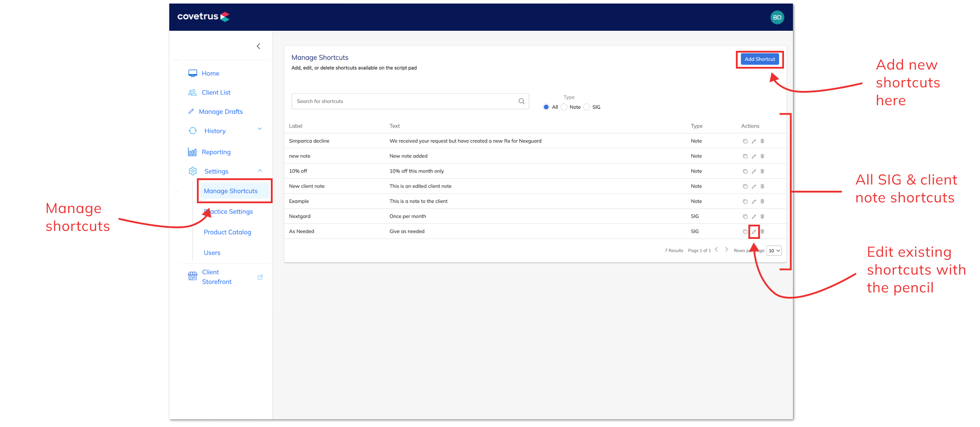
Task: Select the 'SIG' type radio button
Action: [x=586, y=107]
